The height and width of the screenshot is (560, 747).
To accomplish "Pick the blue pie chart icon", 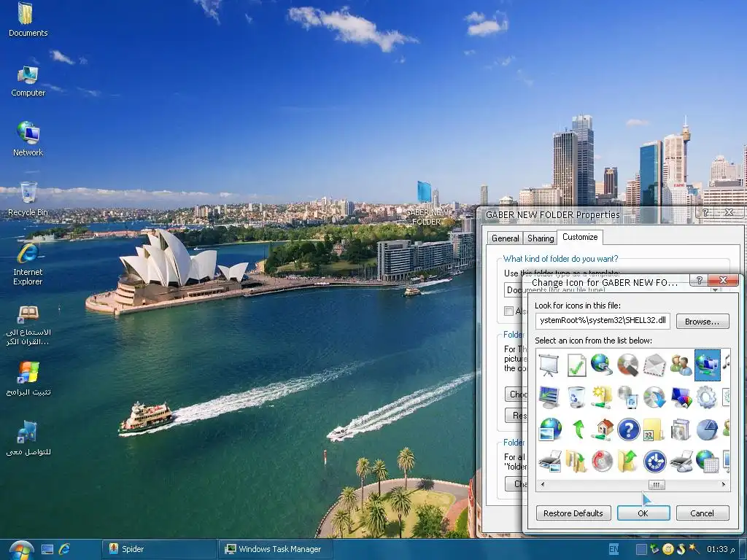I will coord(707,429).
